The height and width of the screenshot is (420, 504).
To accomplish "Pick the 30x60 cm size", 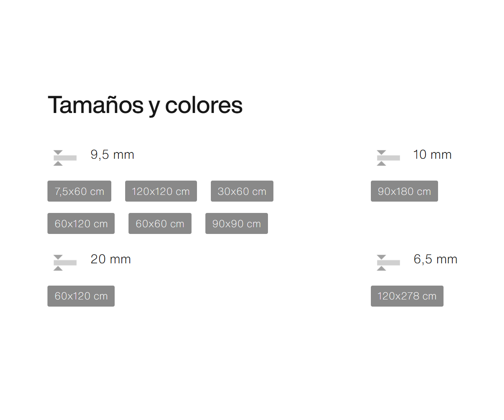I will coord(242,191).
